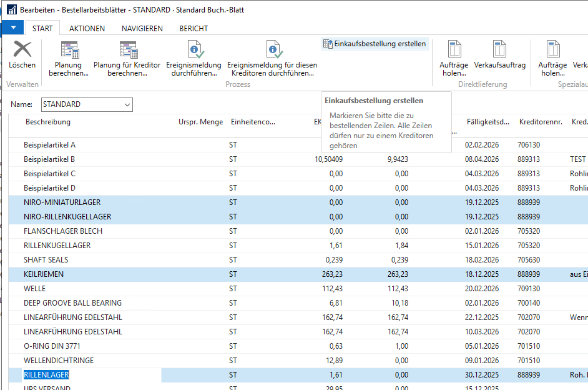Select the highlighted RILLENLAGER description cell

pyautogui.click(x=47, y=374)
